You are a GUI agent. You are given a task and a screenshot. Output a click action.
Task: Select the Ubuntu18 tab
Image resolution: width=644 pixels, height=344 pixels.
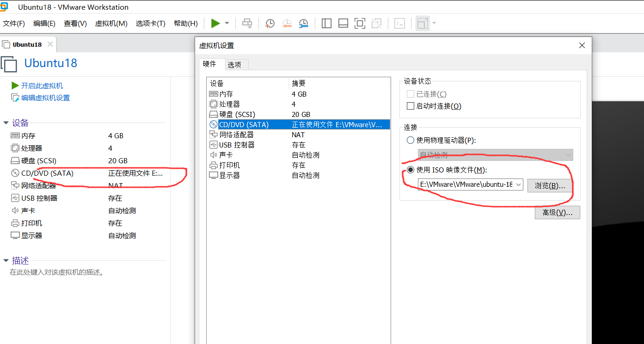tap(27, 44)
